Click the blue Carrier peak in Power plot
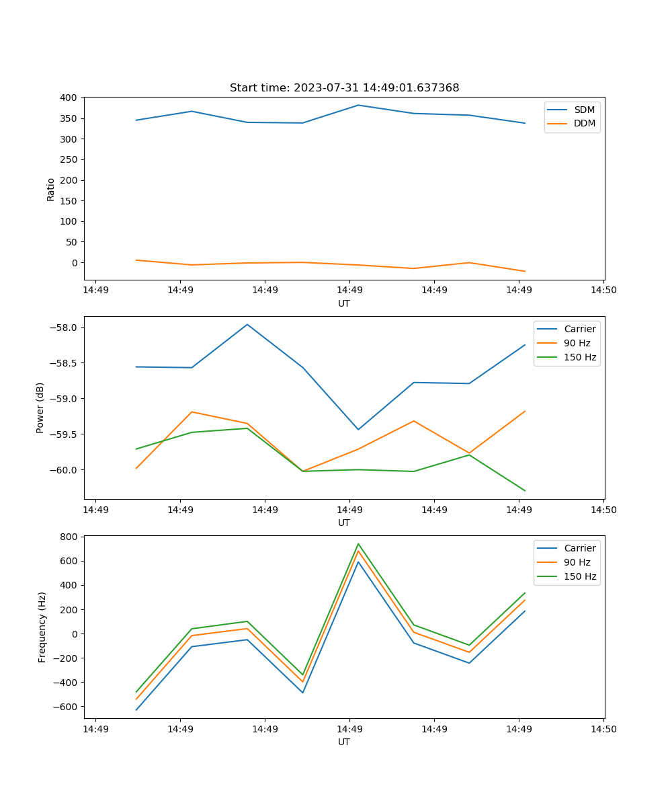672x807 pixels. click(247, 325)
